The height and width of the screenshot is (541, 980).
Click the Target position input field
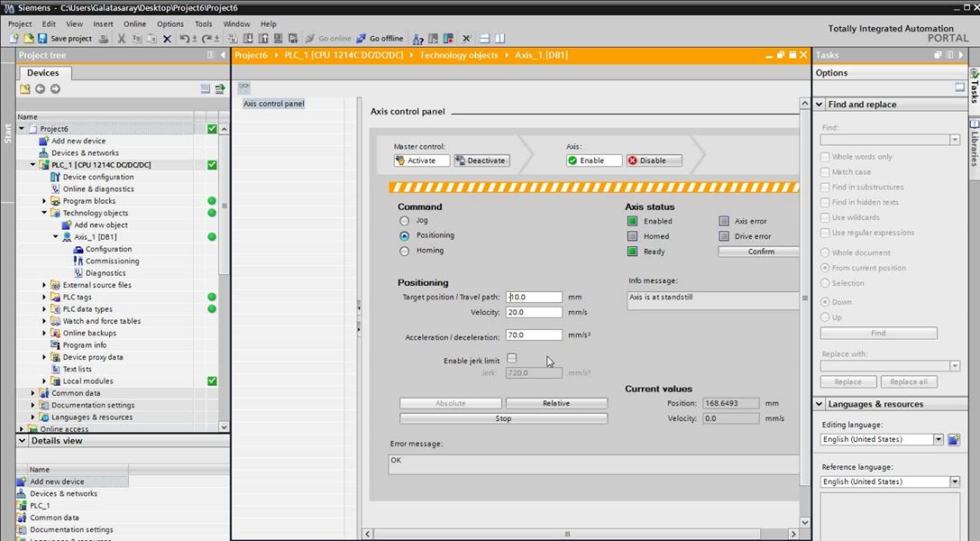534,298
